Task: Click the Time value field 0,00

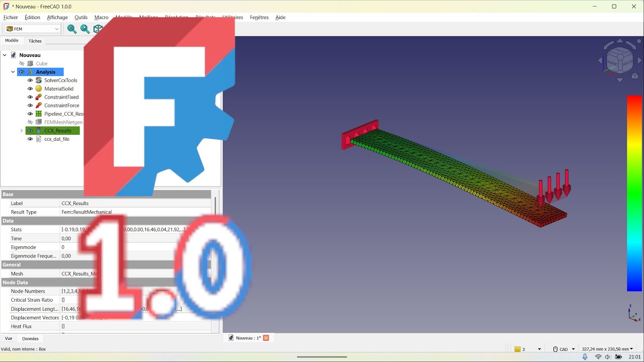Action: pos(136,238)
